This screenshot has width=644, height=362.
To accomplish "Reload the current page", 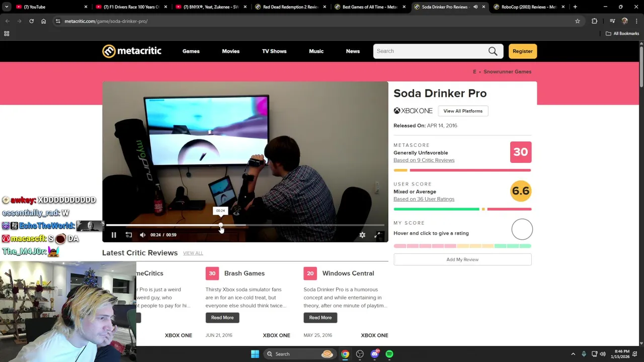I will click(31, 21).
